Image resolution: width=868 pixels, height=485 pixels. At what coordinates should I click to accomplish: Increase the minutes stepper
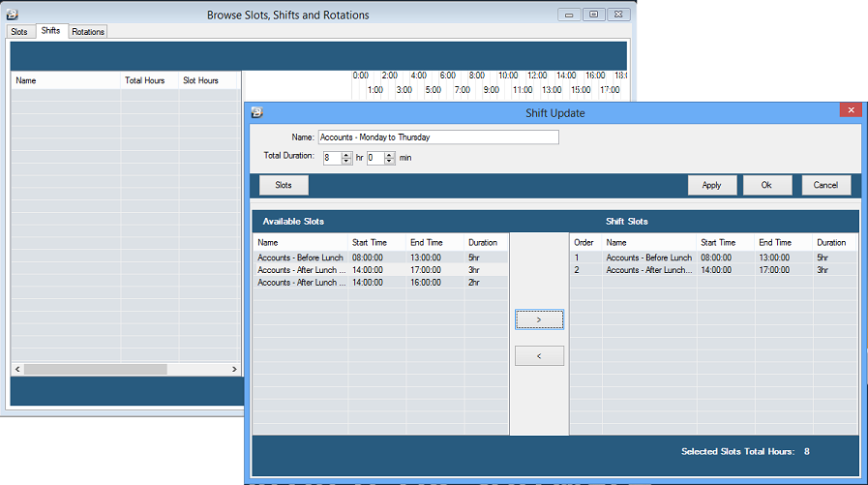coord(390,155)
